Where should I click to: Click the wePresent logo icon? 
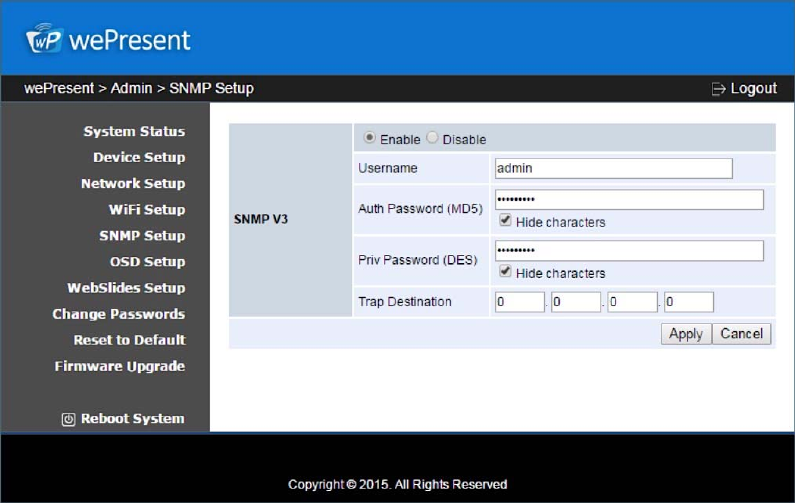coord(45,38)
